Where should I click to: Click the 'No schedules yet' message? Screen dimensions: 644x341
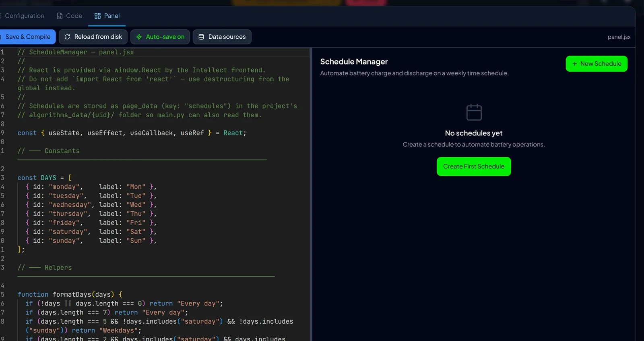click(474, 133)
